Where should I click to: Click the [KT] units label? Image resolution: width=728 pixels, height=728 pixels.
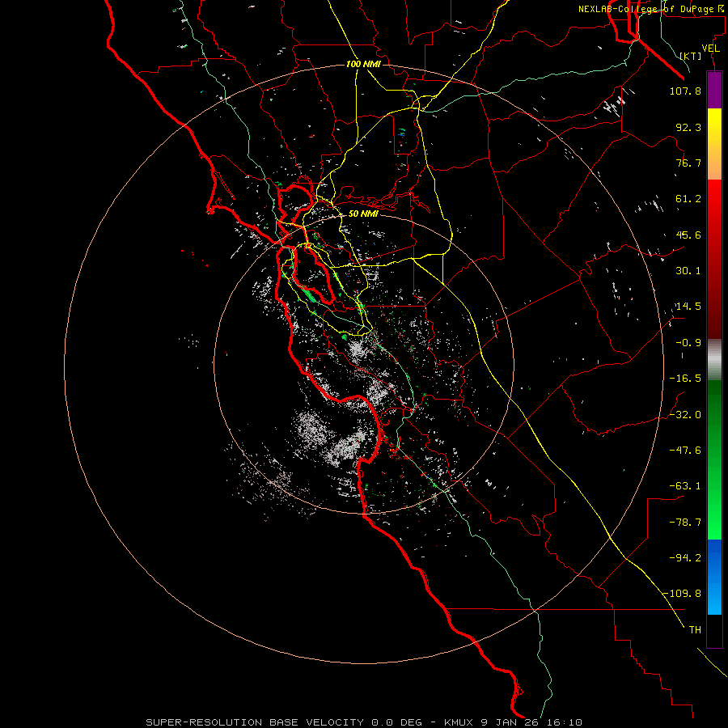tap(691, 56)
